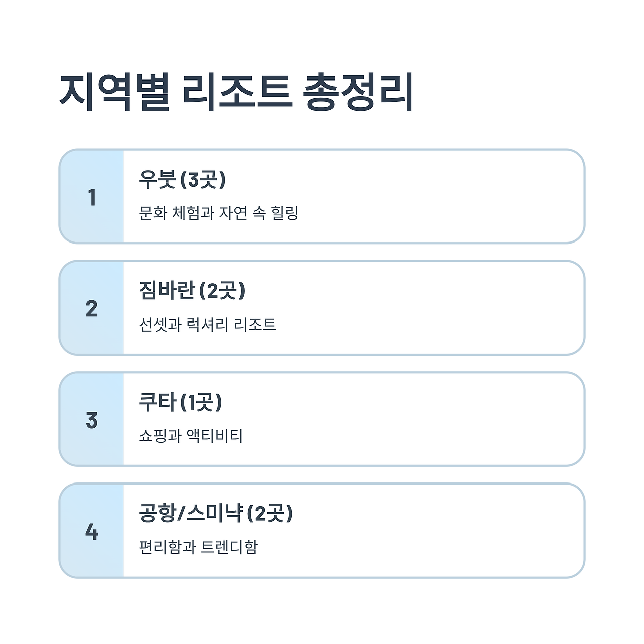Click the number 2 badge
This screenshot has width=644, height=644.
92,308
